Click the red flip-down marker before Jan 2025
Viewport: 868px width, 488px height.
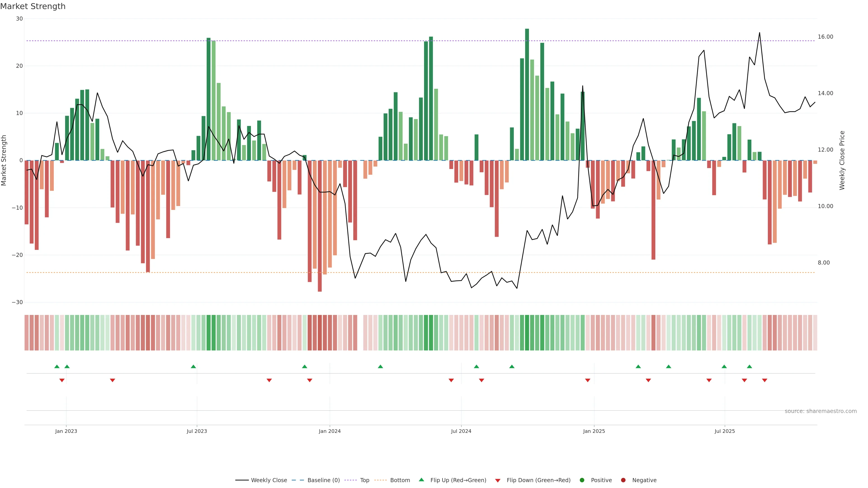coord(588,380)
